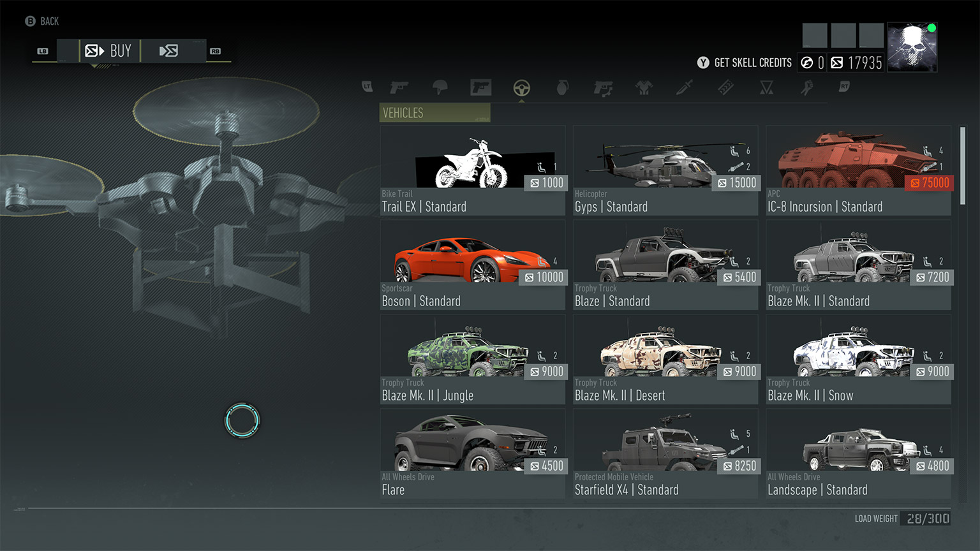980x551 pixels.
Task: Open the weapon attachments category icon
Action: point(603,87)
